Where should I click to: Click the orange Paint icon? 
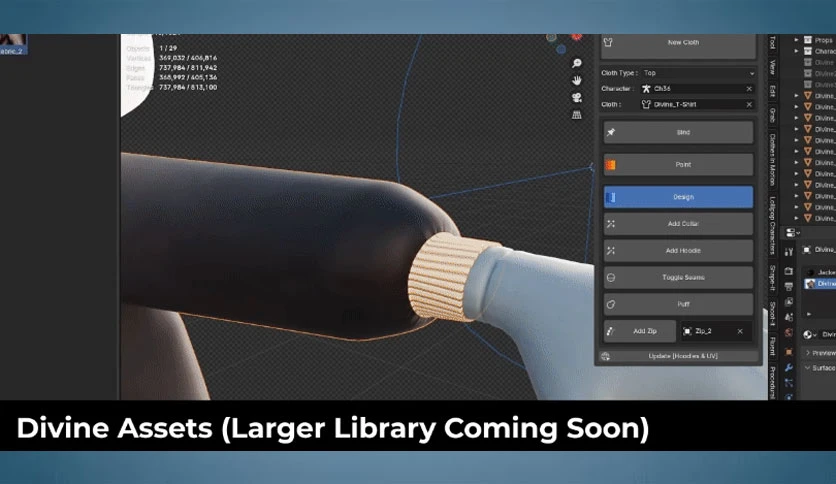click(610, 165)
